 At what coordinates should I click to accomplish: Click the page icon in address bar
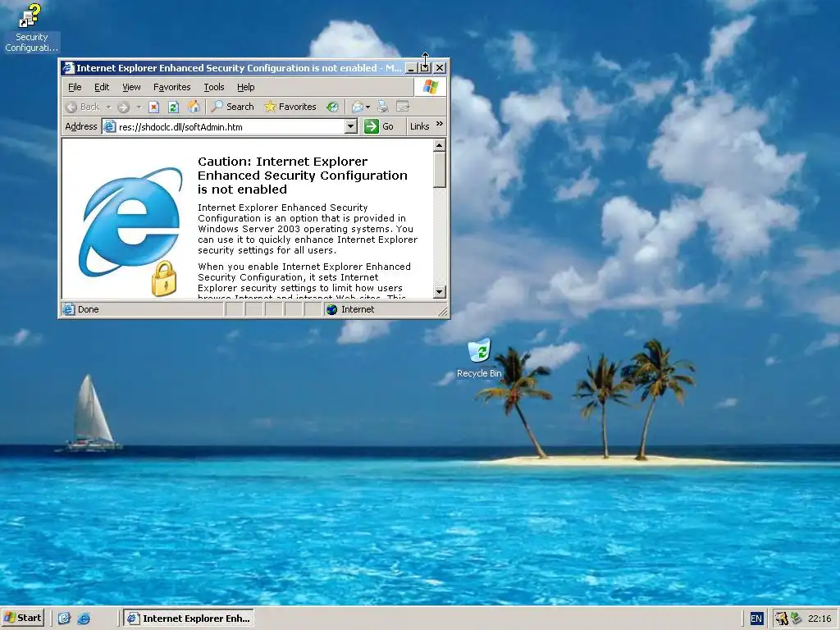tap(109, 127)
